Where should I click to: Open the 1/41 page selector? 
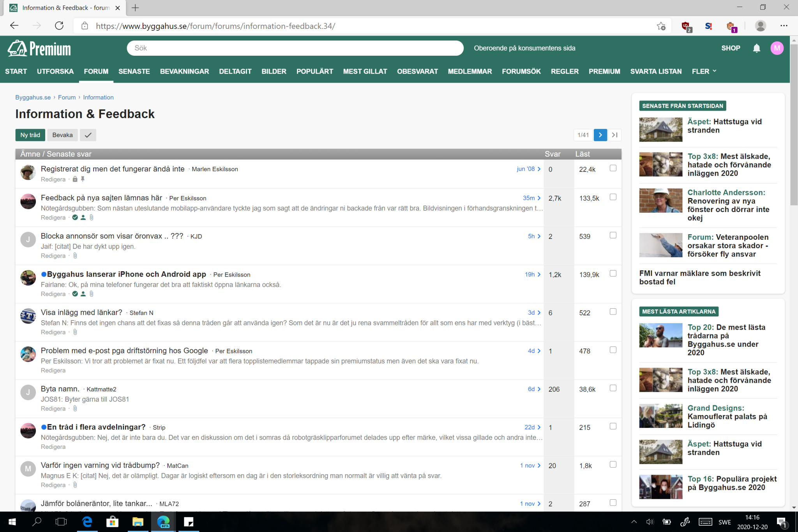pos(583,135)
